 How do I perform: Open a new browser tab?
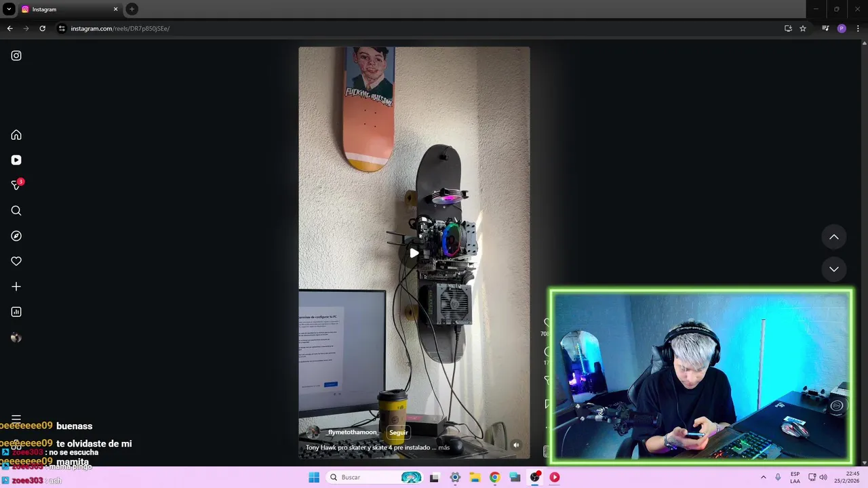coord(132,9)
